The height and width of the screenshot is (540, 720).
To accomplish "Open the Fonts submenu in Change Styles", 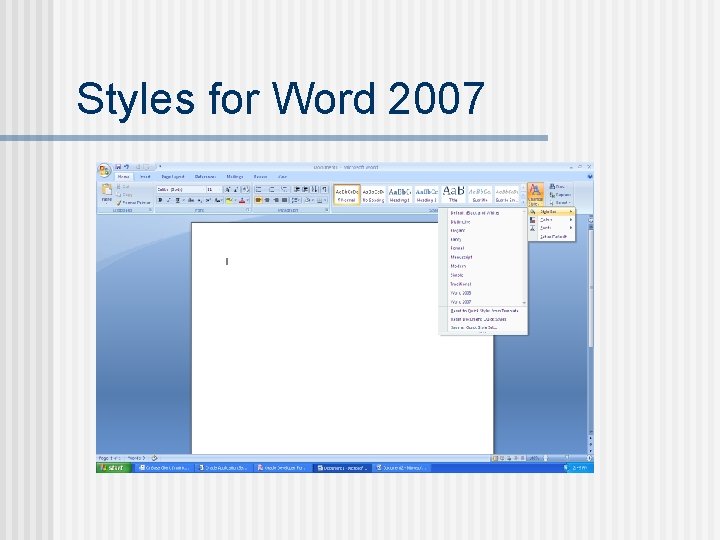I will click(x=551, y=228).
